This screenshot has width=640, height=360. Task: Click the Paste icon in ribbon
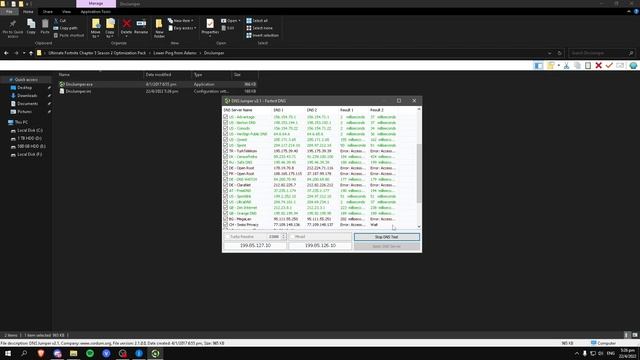coord(45,24)
